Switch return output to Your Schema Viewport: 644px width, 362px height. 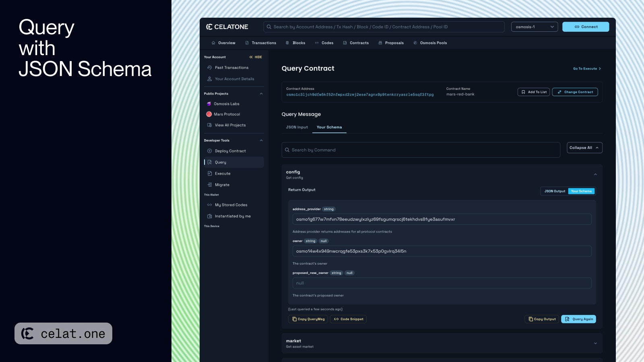coord(581,191)
